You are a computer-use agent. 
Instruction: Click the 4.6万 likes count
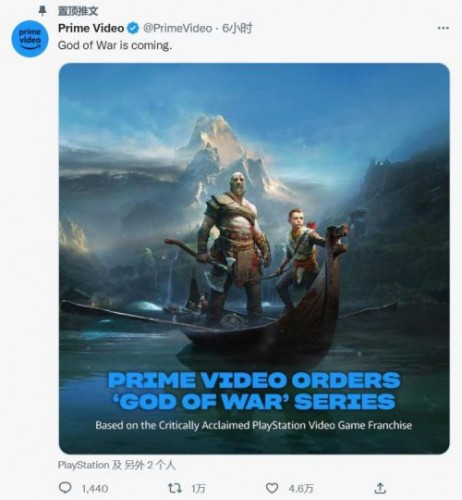pyautogui.click(x=301, y=489)
